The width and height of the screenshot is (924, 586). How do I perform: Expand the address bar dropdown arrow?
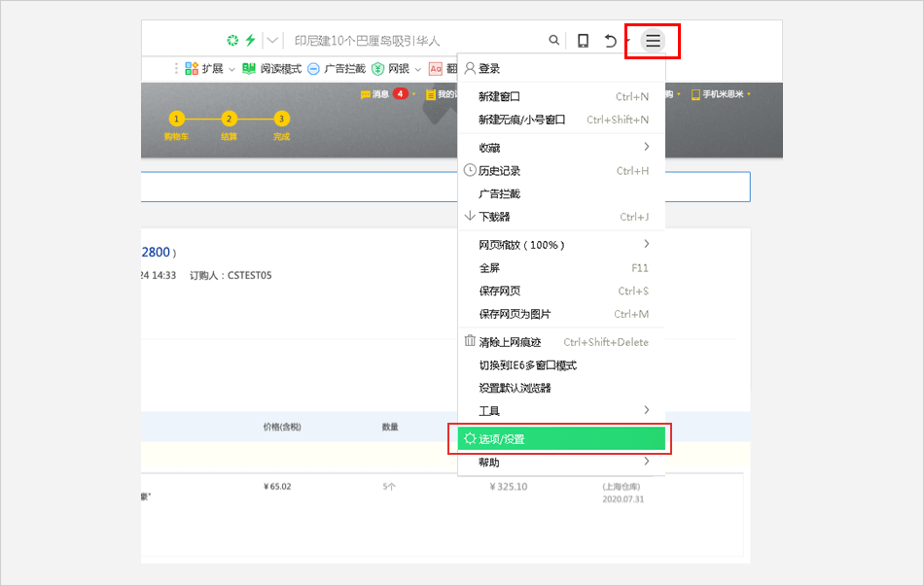(273, 41)
